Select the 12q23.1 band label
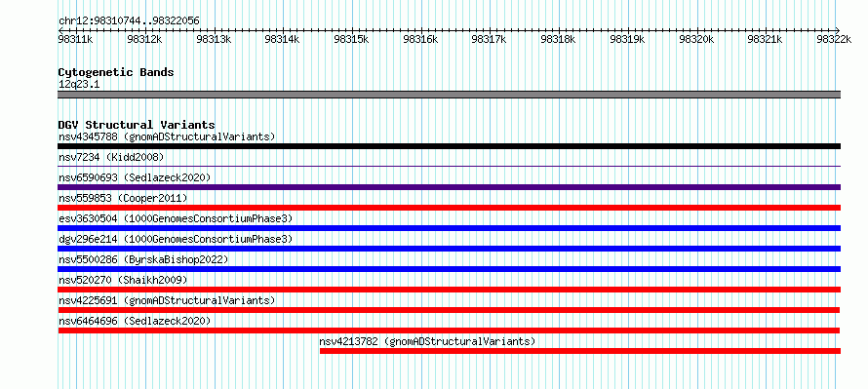 (79, 85)
